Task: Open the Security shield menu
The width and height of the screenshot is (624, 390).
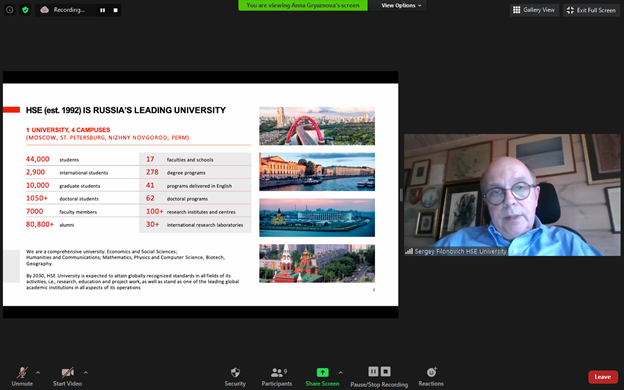Action: tap(235, 376)
